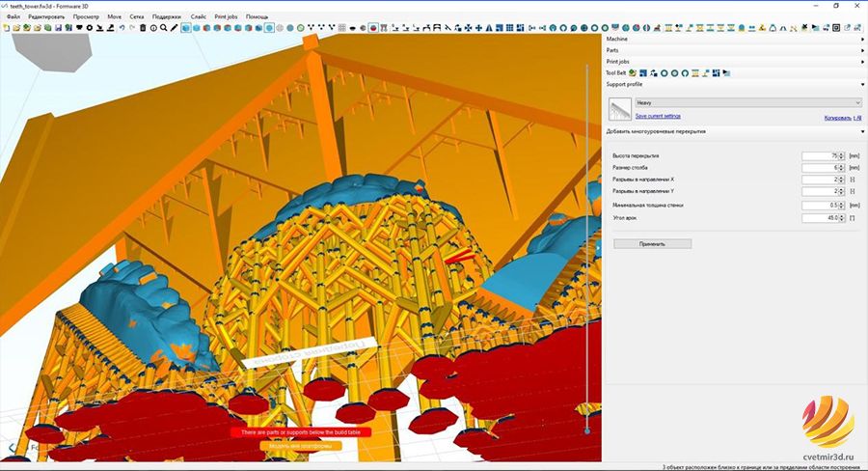Open the Move menu
Screen dimensions: 868x471
click(x=115, y=16)
